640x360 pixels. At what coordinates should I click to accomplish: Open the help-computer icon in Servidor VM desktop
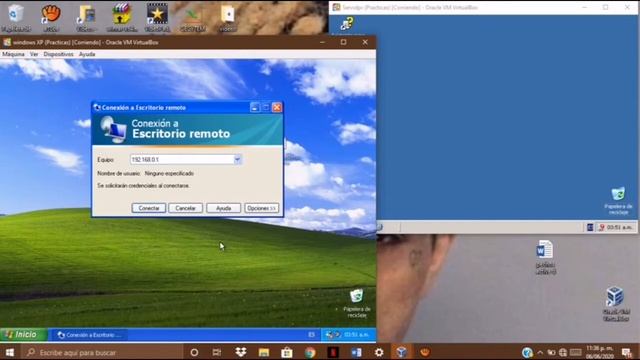347,24
